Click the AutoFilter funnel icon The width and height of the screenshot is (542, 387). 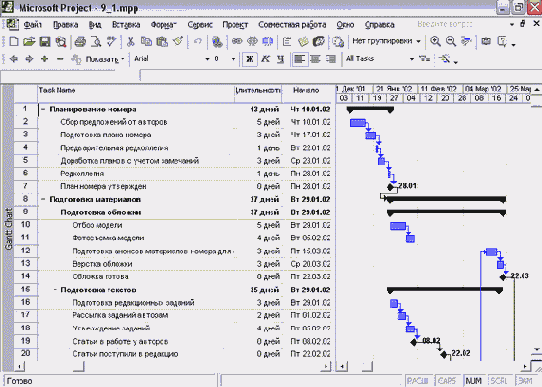coord(425,59)
